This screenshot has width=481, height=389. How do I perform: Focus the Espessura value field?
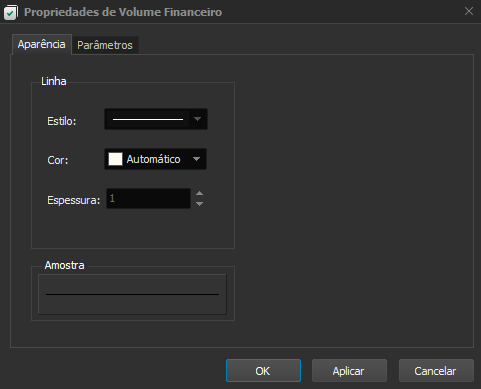(148, 199)
